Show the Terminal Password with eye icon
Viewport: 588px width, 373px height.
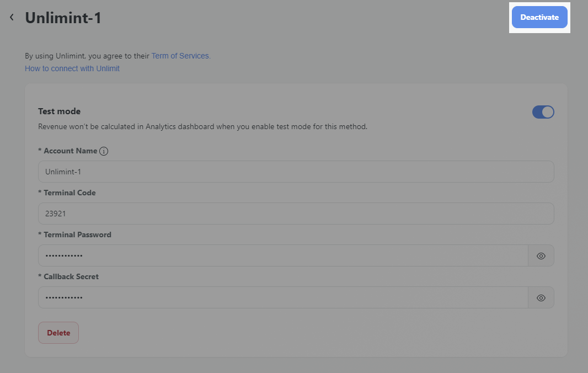(541, 256)
